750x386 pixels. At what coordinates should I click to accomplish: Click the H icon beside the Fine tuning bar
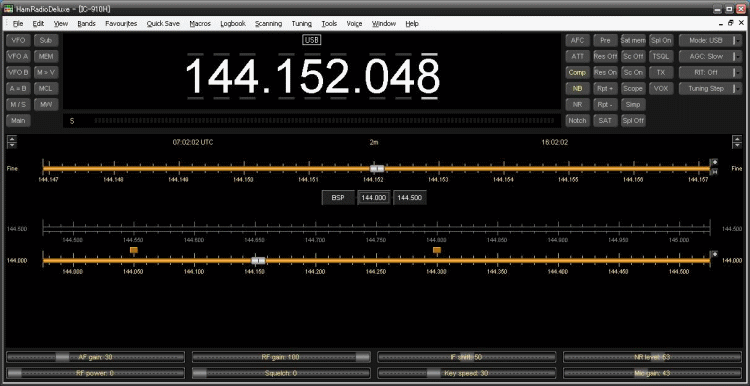(714, 172)
